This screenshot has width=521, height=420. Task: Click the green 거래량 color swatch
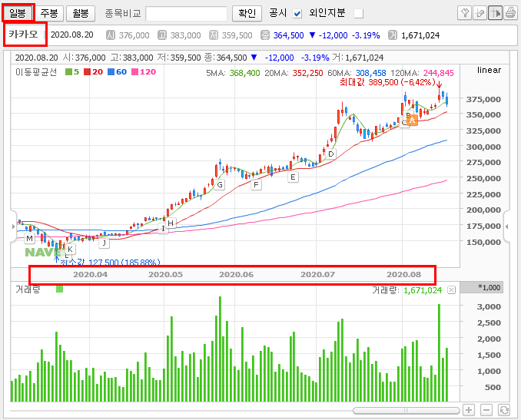(59, 289)
